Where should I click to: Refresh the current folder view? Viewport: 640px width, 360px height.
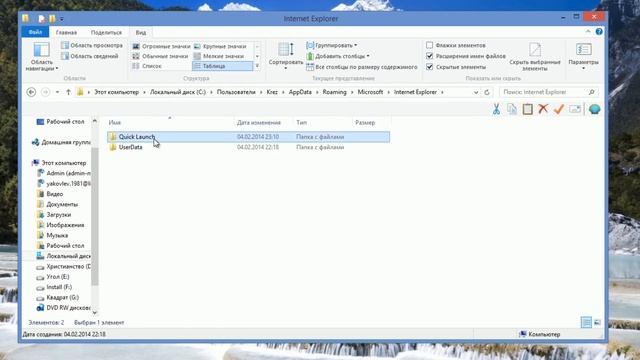pos(487,92)
